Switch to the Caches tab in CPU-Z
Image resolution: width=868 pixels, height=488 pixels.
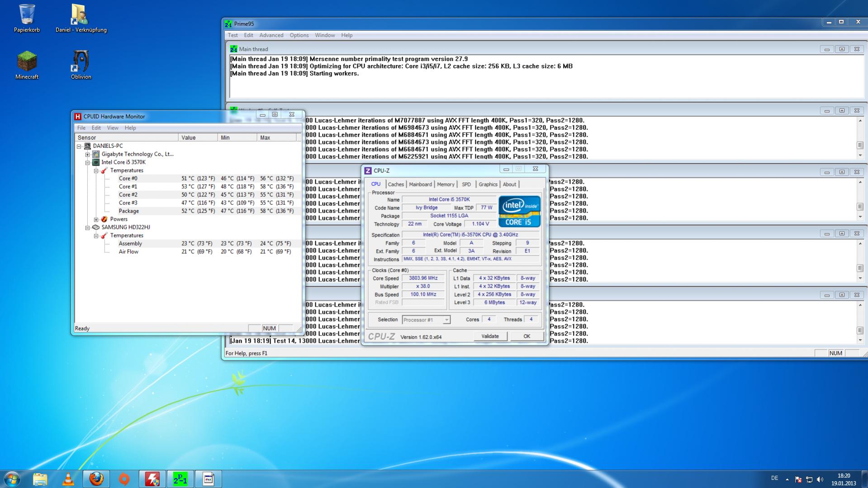click(396, 184)
